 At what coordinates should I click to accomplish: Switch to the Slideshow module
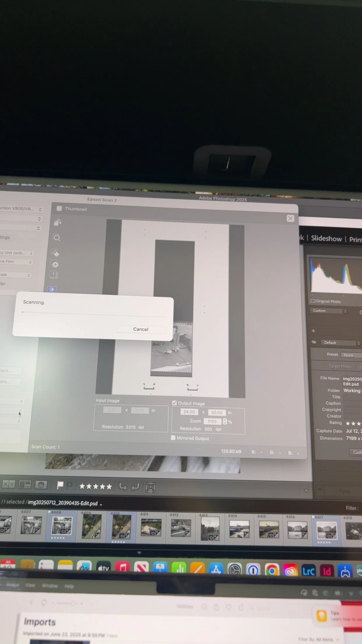point(326,239)
